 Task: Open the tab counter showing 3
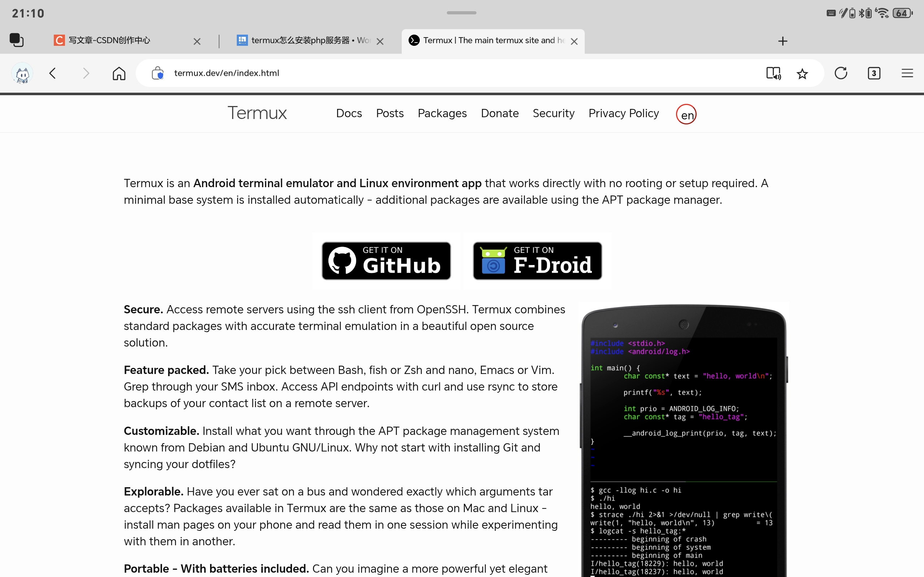coord(873,73)
